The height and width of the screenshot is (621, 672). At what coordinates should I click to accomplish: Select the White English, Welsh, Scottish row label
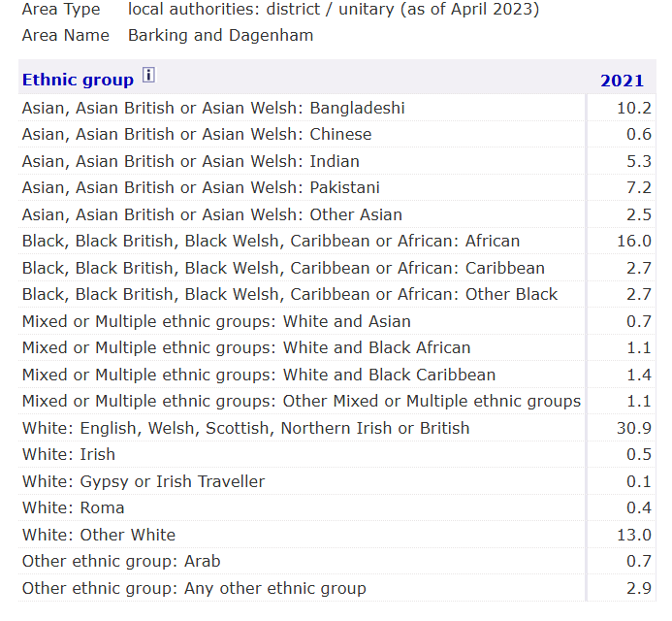(246, 429)
